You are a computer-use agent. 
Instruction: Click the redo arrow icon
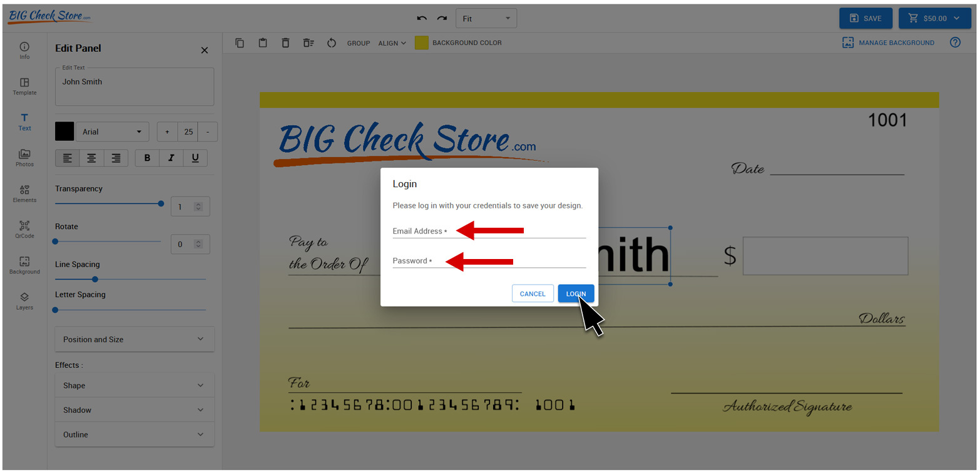(442, 18)
